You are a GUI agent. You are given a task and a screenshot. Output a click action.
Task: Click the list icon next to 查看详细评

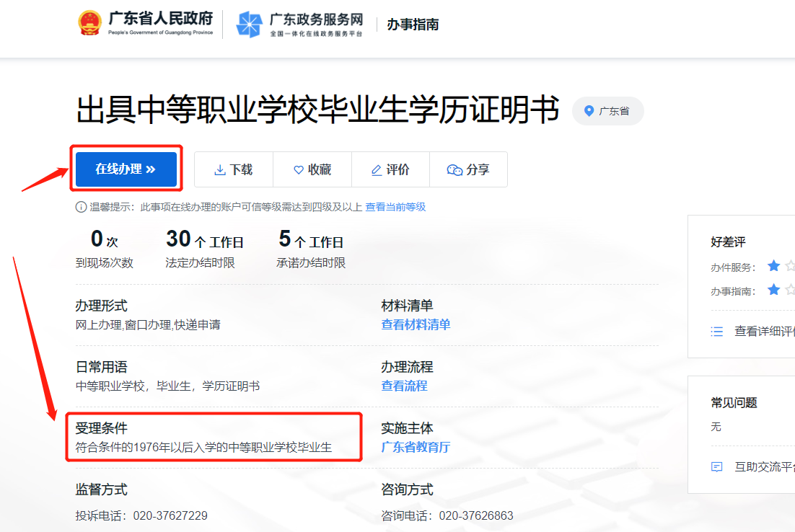[x=716, y=332]
